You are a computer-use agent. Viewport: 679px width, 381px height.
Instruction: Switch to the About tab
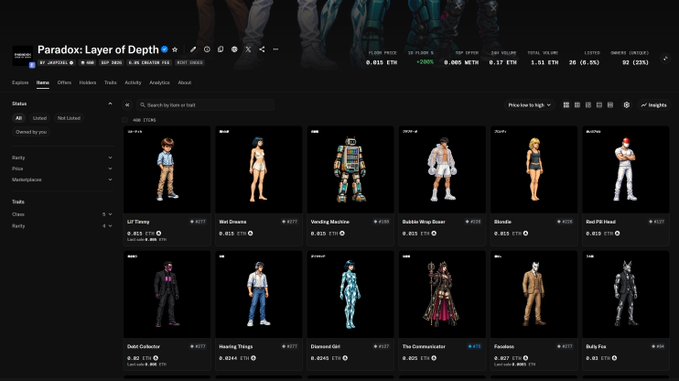(184, 82)
